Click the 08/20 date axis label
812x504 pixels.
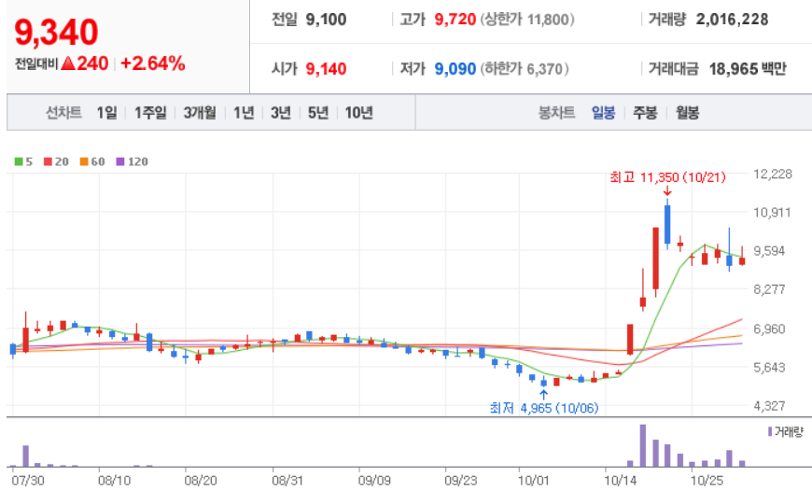tap(201, 481)
